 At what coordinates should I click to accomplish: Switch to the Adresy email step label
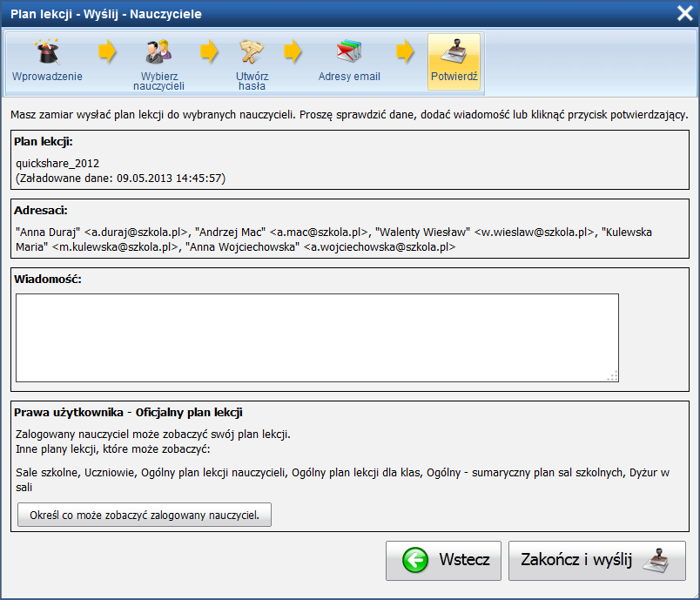(349, 77)
